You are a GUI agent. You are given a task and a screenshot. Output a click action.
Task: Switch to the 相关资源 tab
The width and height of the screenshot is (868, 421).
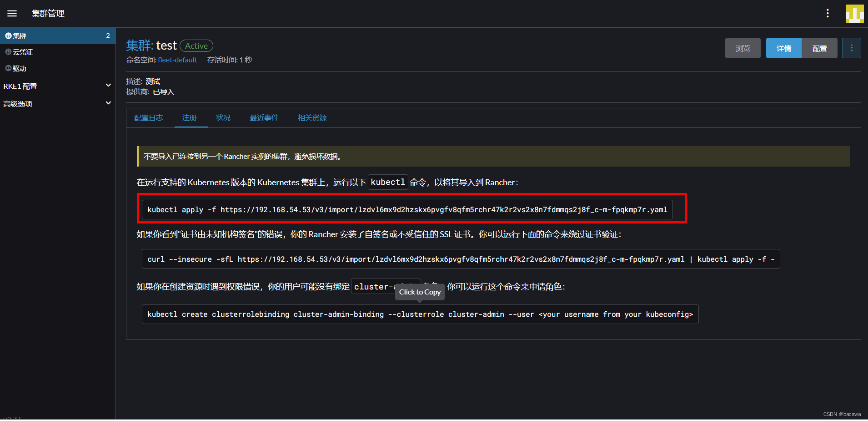[x=312, y=118]
